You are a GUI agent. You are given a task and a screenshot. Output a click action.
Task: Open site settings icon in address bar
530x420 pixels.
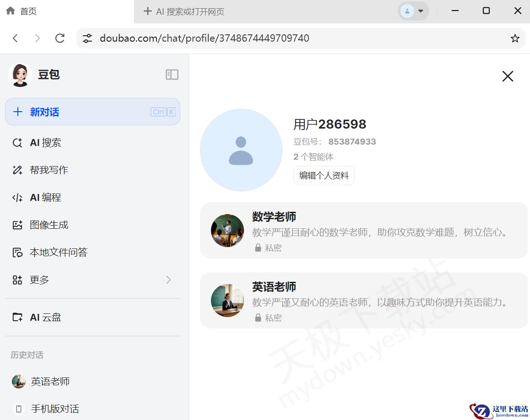pyautogui.click(x=87, y=38)
